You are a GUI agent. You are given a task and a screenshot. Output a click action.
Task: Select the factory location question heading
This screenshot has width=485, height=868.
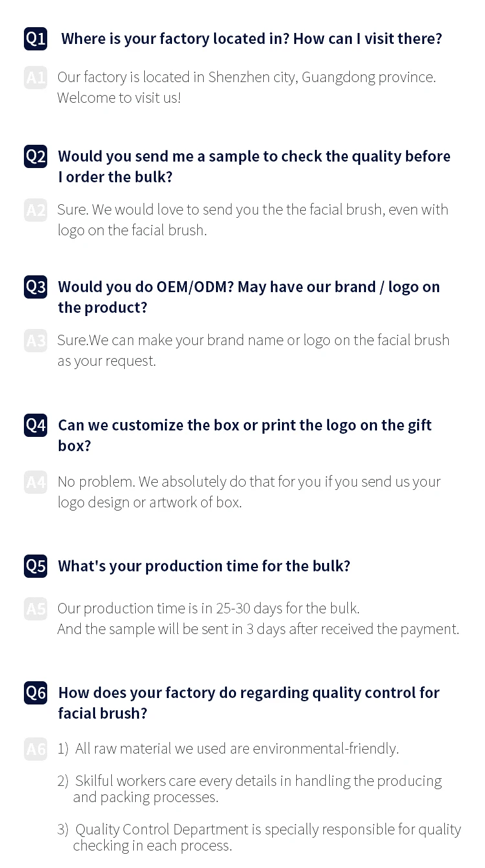point(252,39)
